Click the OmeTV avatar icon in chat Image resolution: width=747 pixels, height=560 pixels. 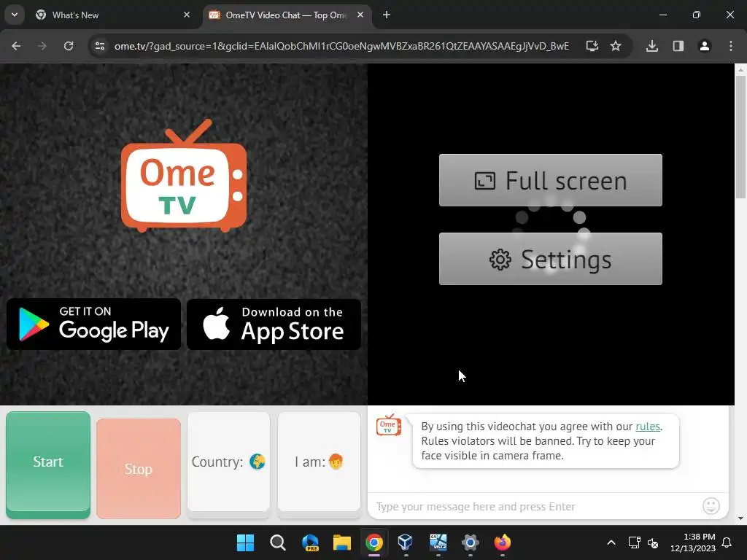(x=388, y=425)
